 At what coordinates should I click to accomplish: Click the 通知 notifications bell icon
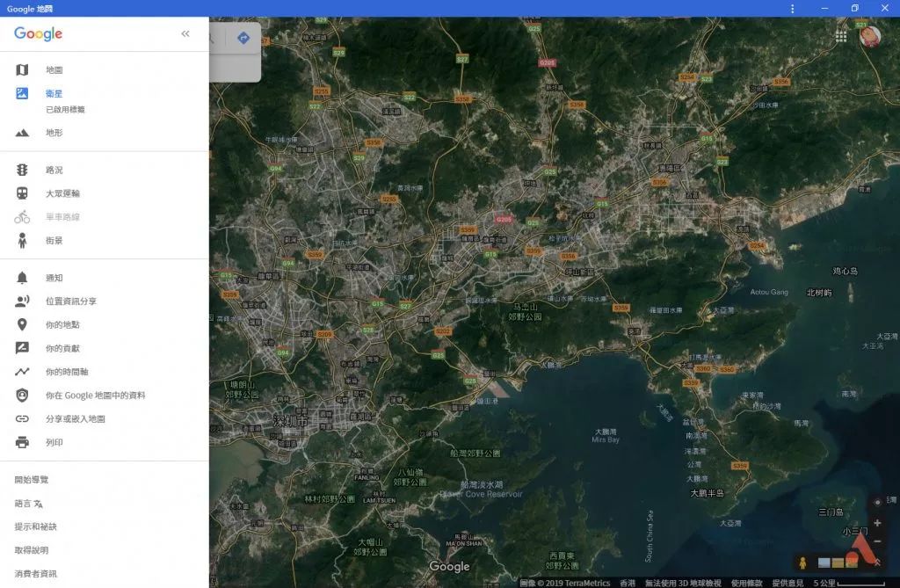[21, 277]
